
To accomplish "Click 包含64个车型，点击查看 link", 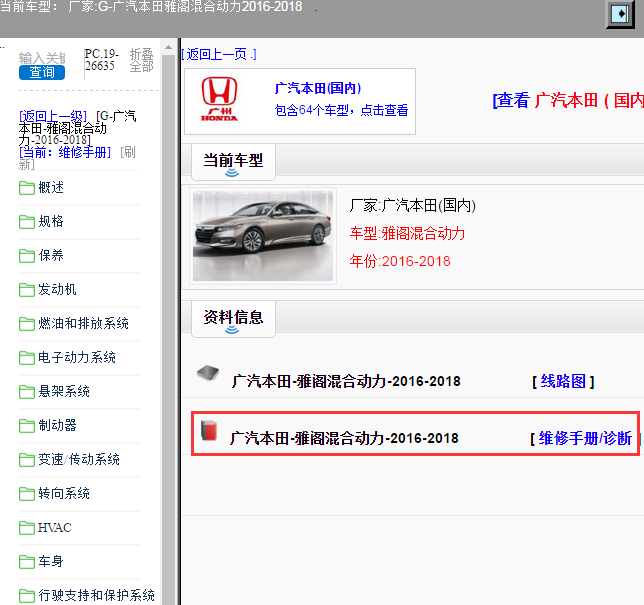I will pyautogui.click(x=341, y=110).
